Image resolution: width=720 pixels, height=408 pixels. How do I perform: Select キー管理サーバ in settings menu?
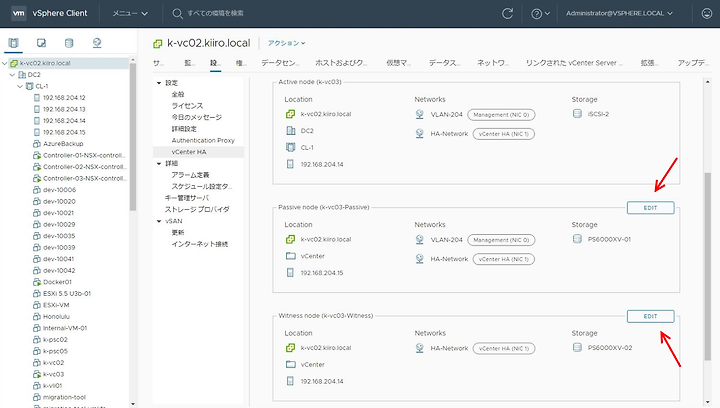pos(187,198)
